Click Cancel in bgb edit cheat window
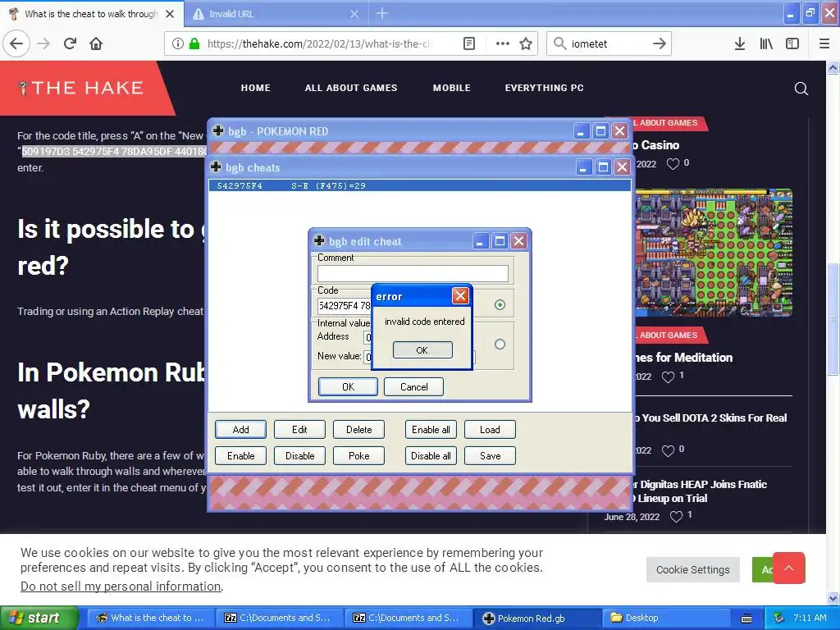The image size is (840, 630). (x=413, y=387)
